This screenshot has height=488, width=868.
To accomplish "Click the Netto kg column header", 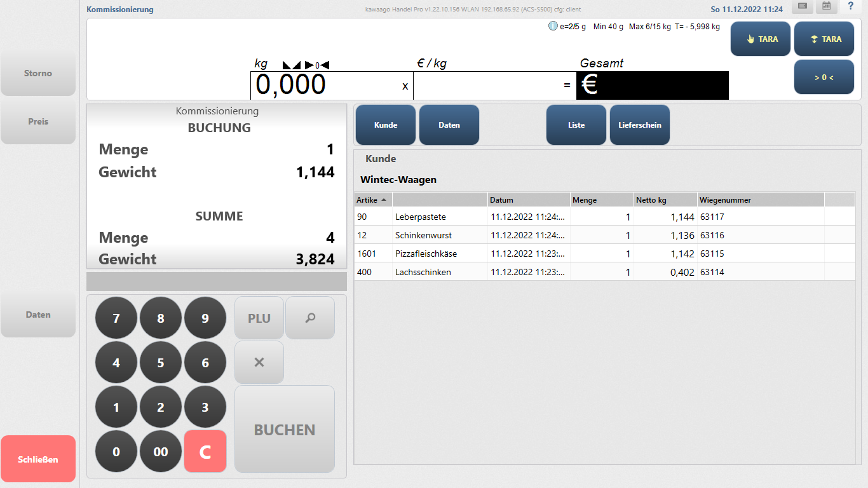I will click(x=665, y=200).
